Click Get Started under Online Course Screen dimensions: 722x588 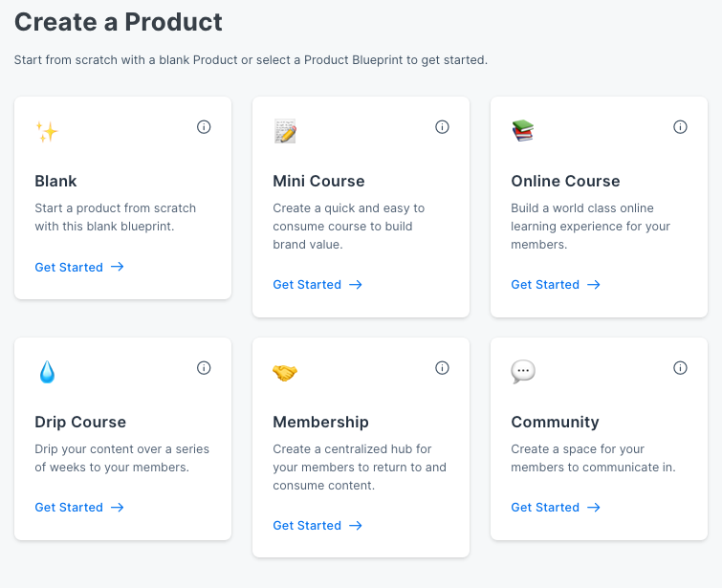(556, 285)
